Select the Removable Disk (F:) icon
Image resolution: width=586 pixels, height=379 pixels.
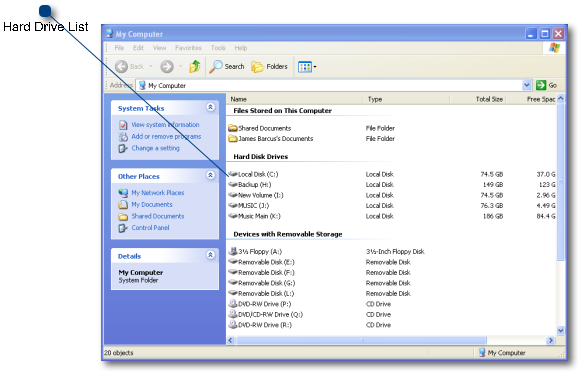[233, 272]
